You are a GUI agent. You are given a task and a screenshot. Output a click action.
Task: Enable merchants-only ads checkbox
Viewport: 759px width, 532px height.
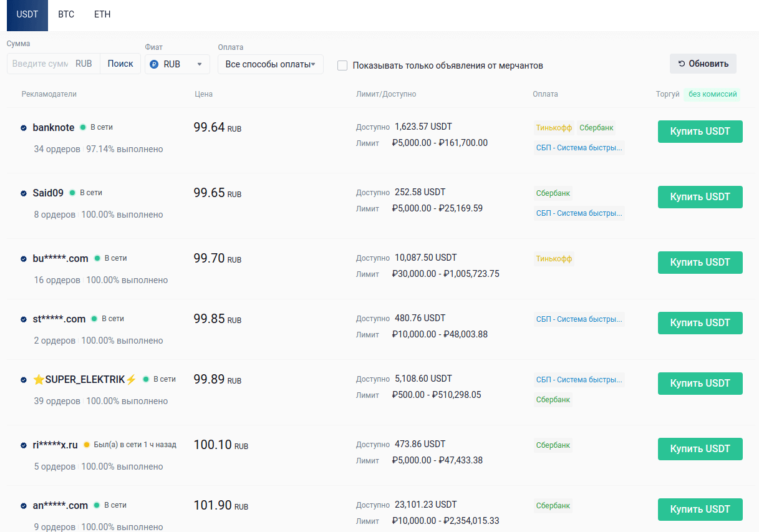click(342, 65)
